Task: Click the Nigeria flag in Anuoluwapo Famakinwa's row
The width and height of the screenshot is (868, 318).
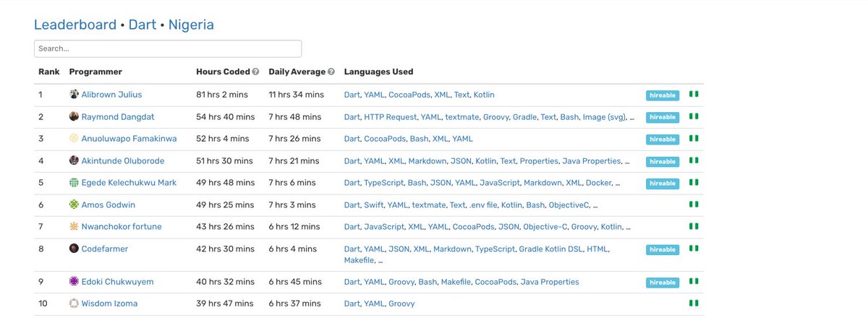Action: [x=694, y=138]
